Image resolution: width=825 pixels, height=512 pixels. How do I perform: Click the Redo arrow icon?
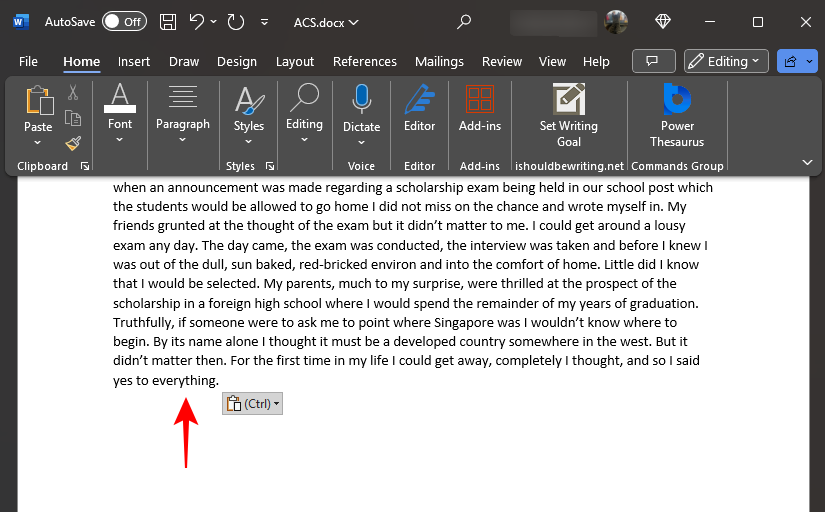(x=235, y=21)
